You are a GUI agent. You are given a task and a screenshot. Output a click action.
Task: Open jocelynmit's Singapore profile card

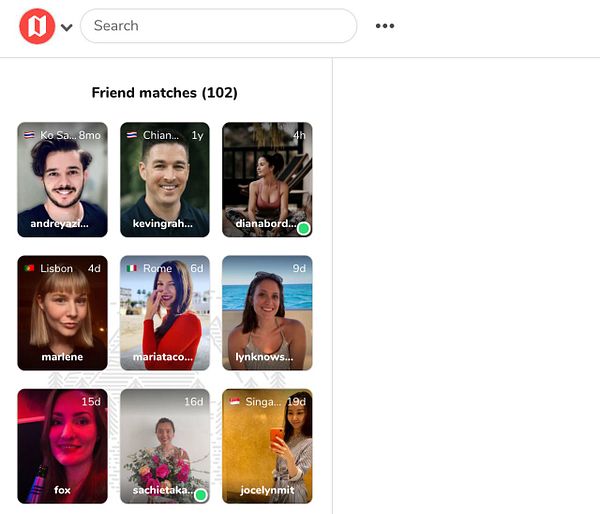click(267, 446)
